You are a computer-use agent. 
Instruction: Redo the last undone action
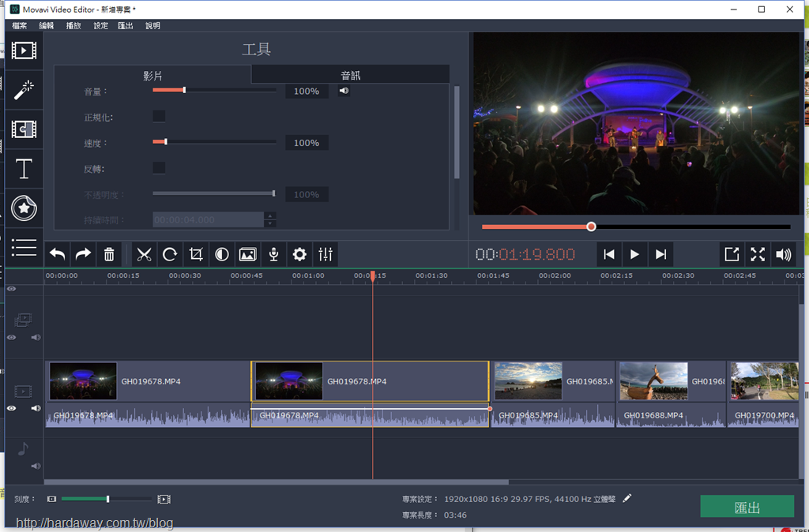click(83, 254)
